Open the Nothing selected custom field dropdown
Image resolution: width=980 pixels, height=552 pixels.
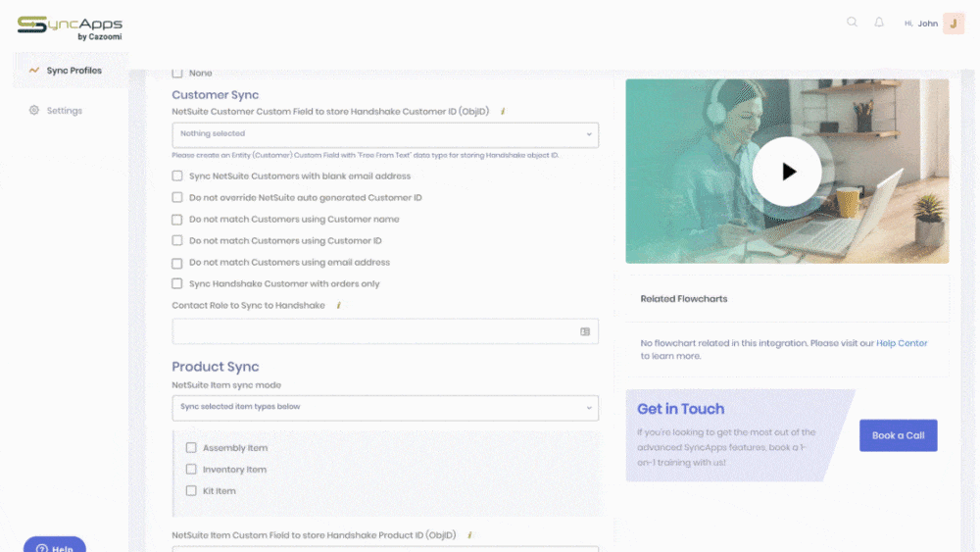coord(385,135)
